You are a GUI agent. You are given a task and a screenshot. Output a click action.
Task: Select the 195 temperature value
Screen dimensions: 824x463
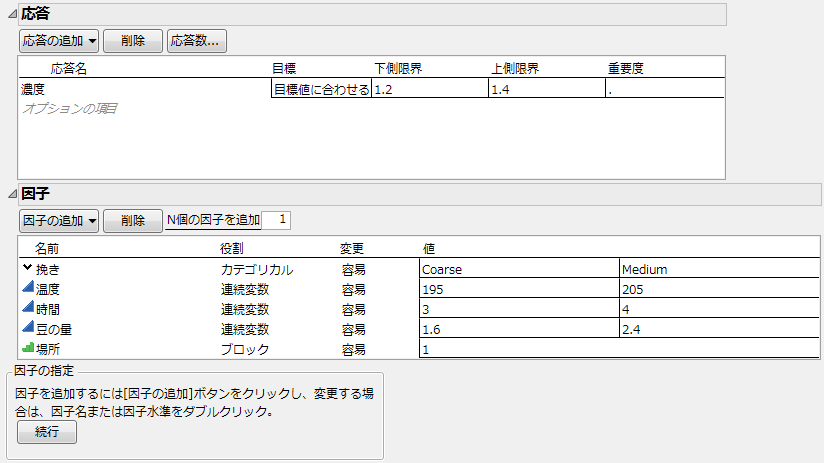coord(519,289)
